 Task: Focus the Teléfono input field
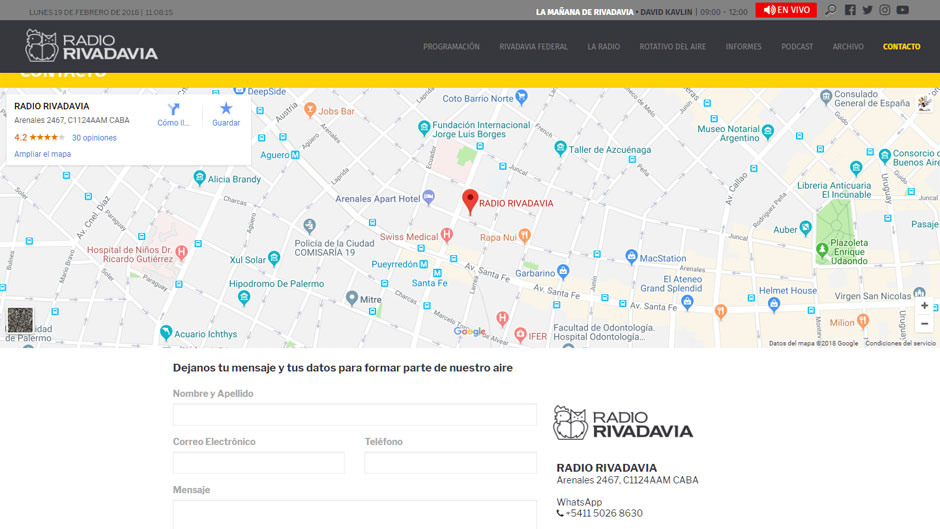tap(450, 462)
